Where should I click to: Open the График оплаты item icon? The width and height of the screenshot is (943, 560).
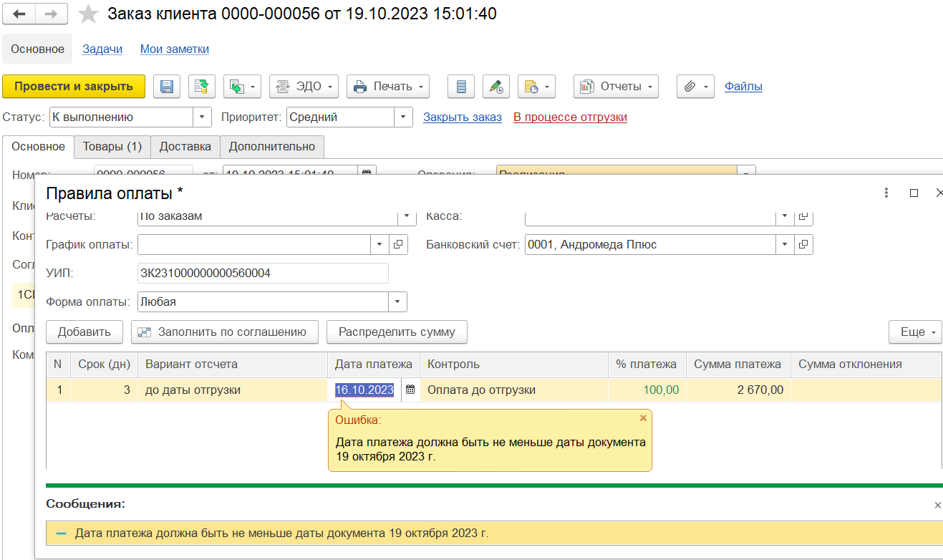point(399,245)
